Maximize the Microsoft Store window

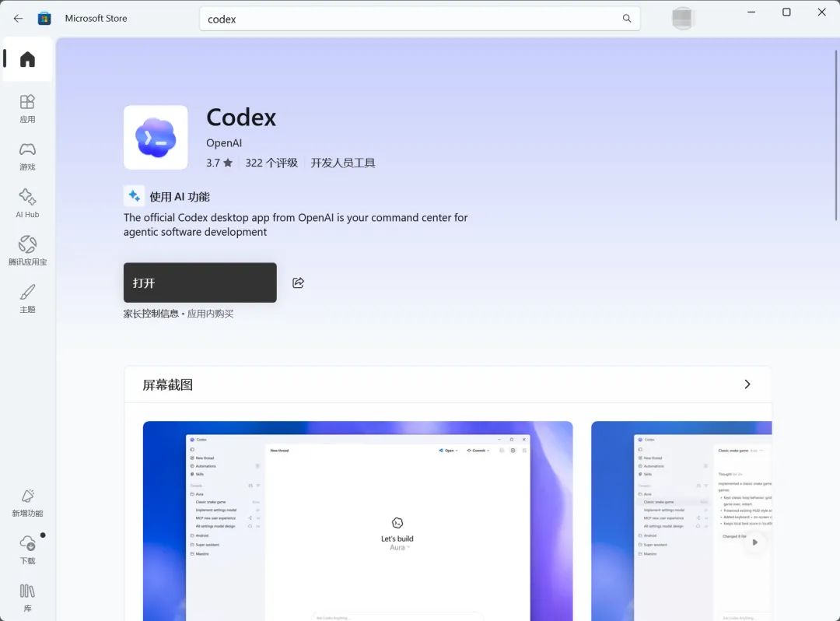point(786,12)
